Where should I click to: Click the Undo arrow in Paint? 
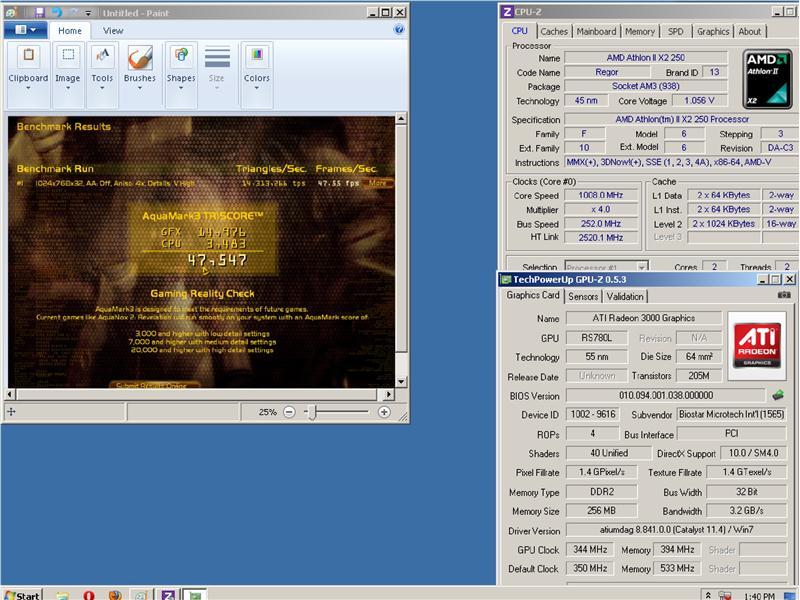click(x=56, y=13)
